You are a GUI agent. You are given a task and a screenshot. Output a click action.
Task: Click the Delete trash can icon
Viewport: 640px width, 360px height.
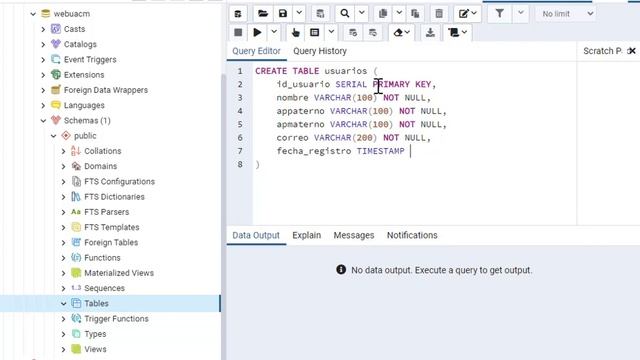tap(439, 14)
